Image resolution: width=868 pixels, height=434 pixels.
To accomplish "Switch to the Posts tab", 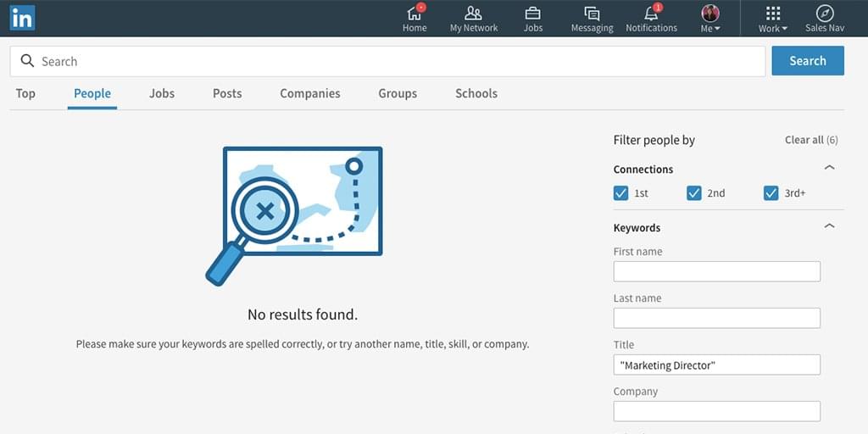I will click(227, 93).
